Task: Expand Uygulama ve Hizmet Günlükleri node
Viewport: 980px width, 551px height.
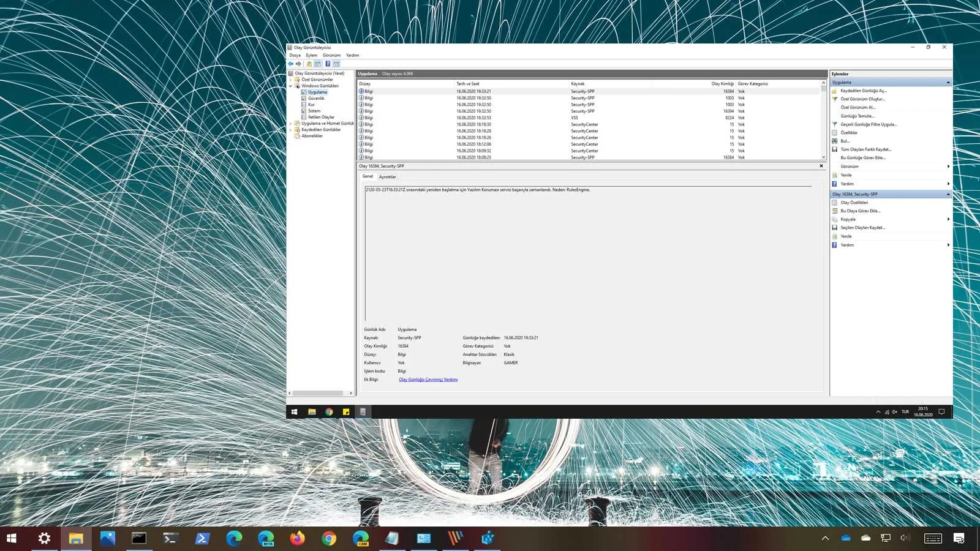Action: (289, 123)
